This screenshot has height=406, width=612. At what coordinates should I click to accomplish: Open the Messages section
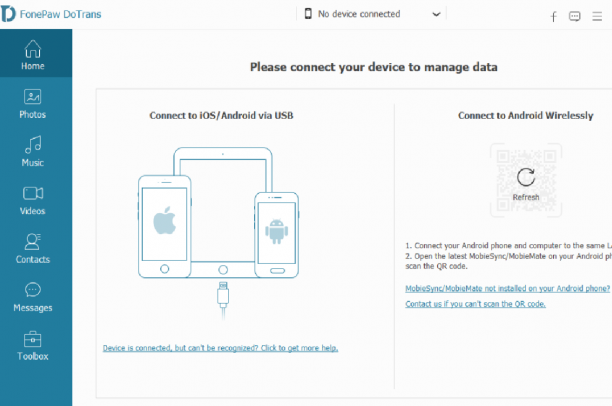tap(33, 297)
